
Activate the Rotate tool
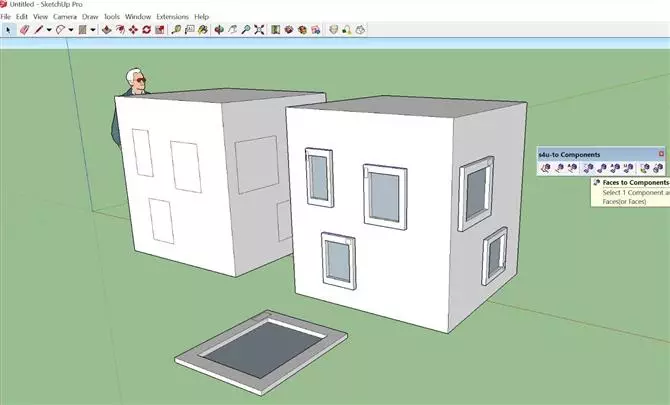(x=147, y=30)
